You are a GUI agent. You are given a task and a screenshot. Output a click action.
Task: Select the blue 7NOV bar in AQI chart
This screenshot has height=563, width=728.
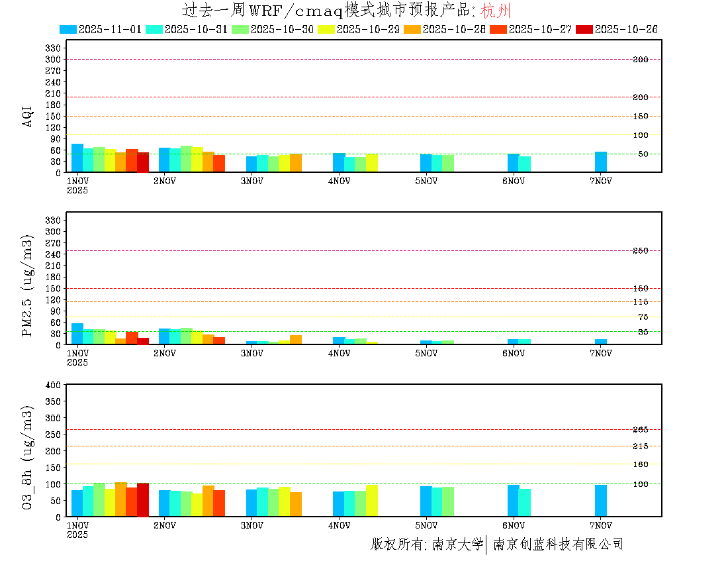[x=600, y=162]
